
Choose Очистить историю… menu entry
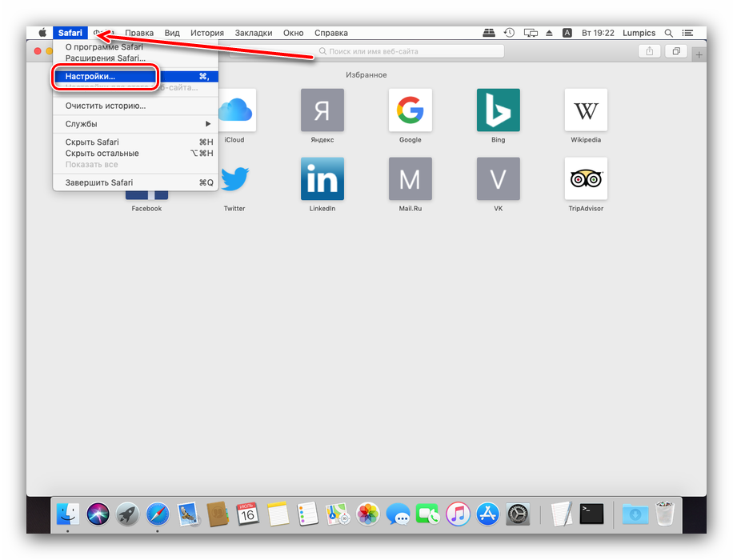(x=106, y=106)
